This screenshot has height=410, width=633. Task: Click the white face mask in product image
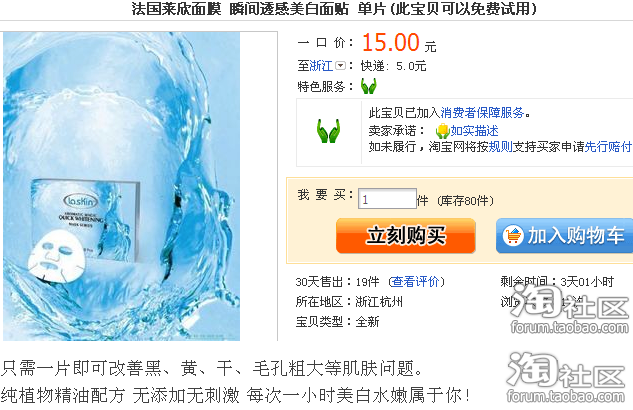(x=56, y=255)
